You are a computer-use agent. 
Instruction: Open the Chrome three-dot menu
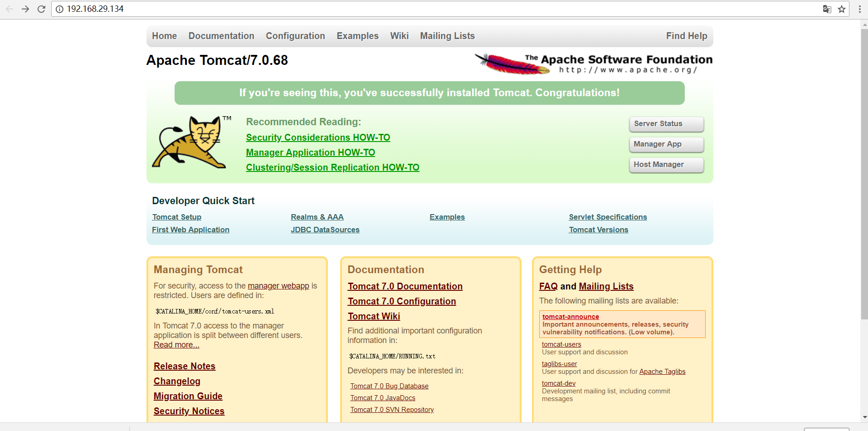pyautogui.click(x=859, y=9)
